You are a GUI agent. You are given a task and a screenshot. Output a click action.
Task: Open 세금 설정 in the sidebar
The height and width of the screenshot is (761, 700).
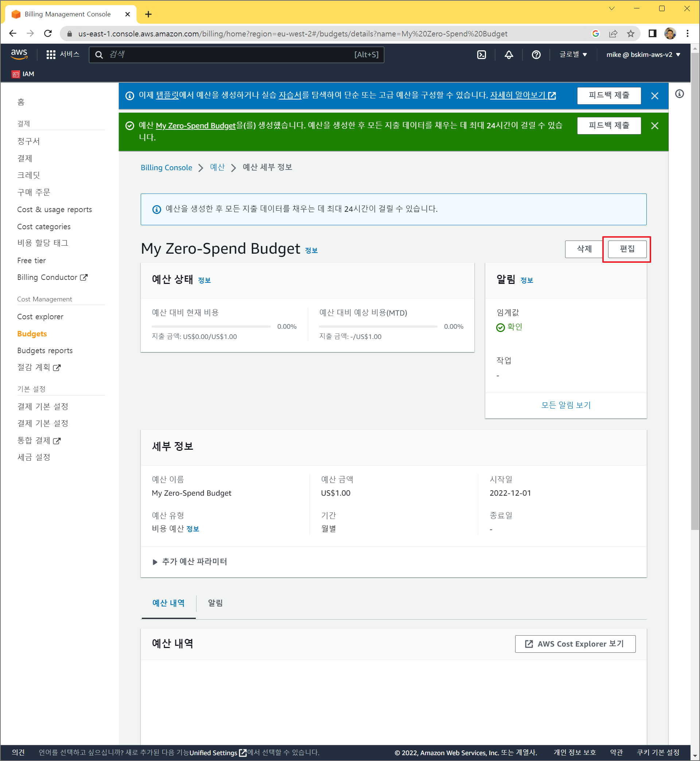tap(34, 457)
